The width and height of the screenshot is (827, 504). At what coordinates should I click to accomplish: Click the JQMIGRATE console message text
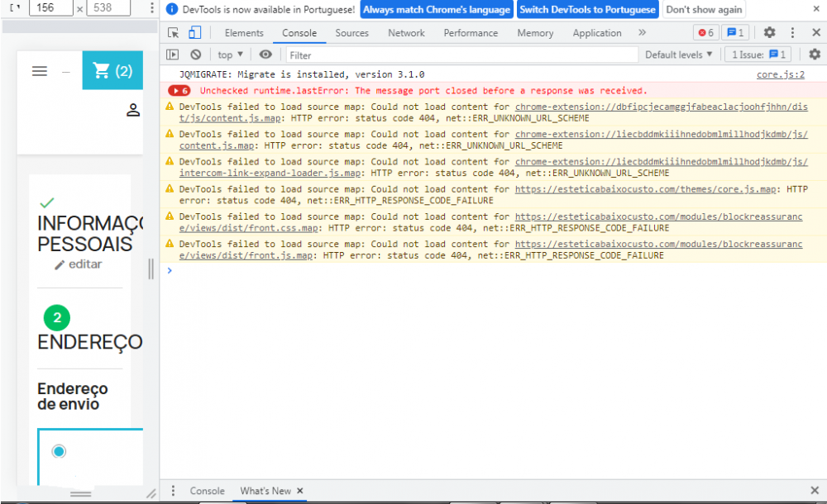point(302,74)
